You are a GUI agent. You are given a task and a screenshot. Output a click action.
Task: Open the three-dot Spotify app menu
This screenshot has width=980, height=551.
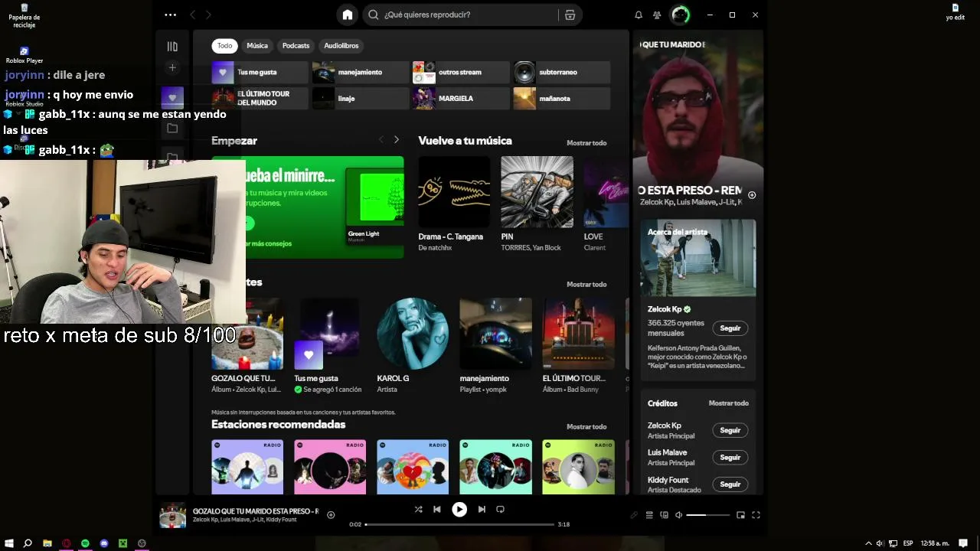[170, 15]
